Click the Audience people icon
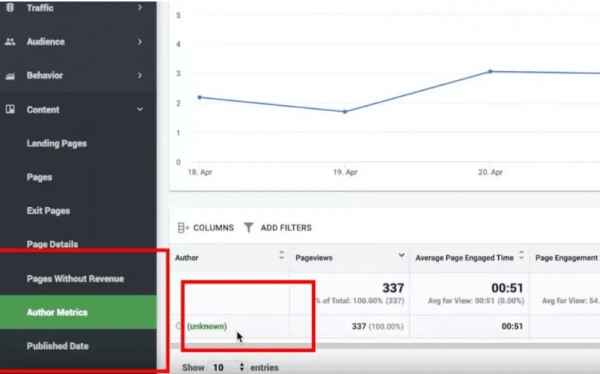 coord(10,42)
